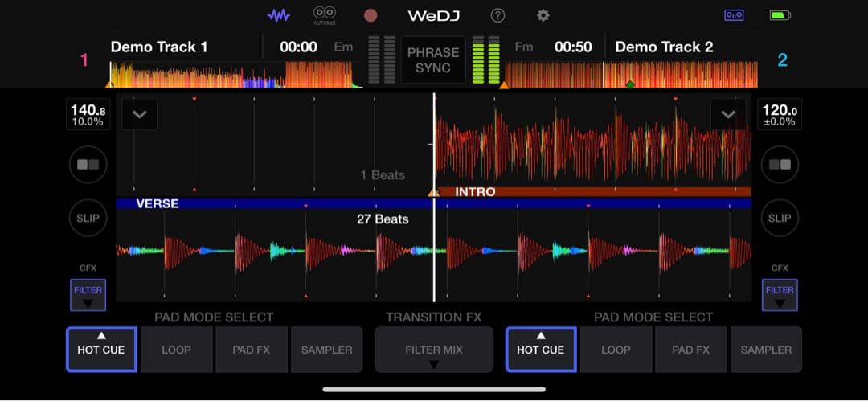
Task: Select LOOP pad mode on deck 1
Action: pyautogui.click(x=176, y=350)
